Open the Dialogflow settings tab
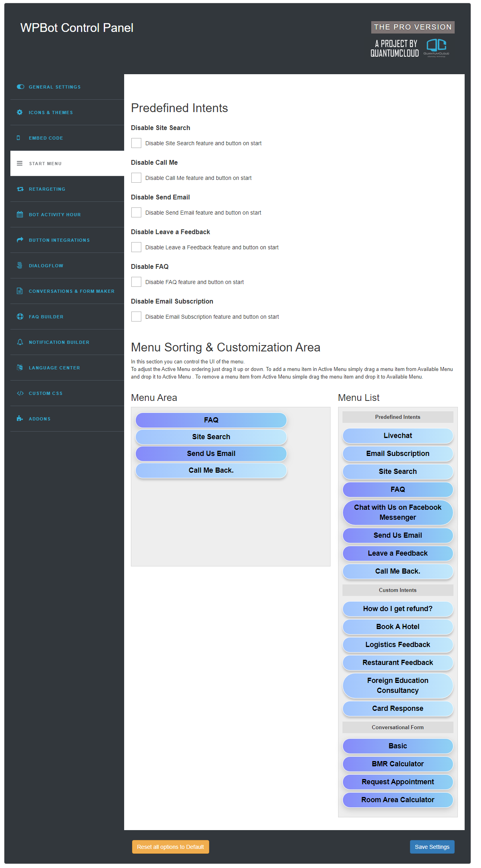Screen dimensions: 481x868 pos(67,266)
